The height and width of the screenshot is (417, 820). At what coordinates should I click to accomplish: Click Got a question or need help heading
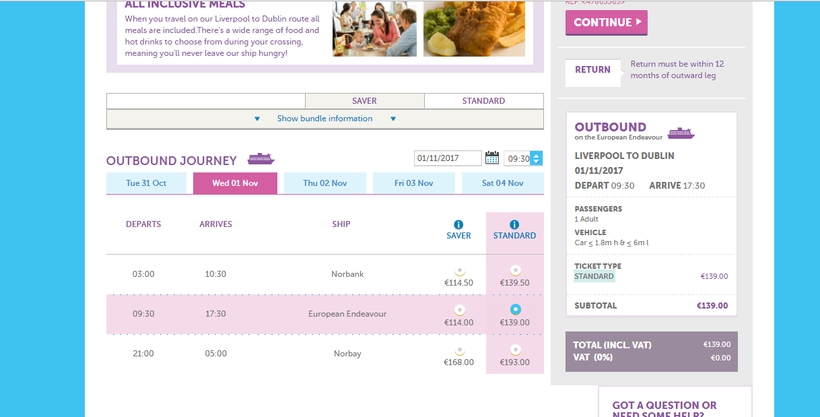click(664, 410)
